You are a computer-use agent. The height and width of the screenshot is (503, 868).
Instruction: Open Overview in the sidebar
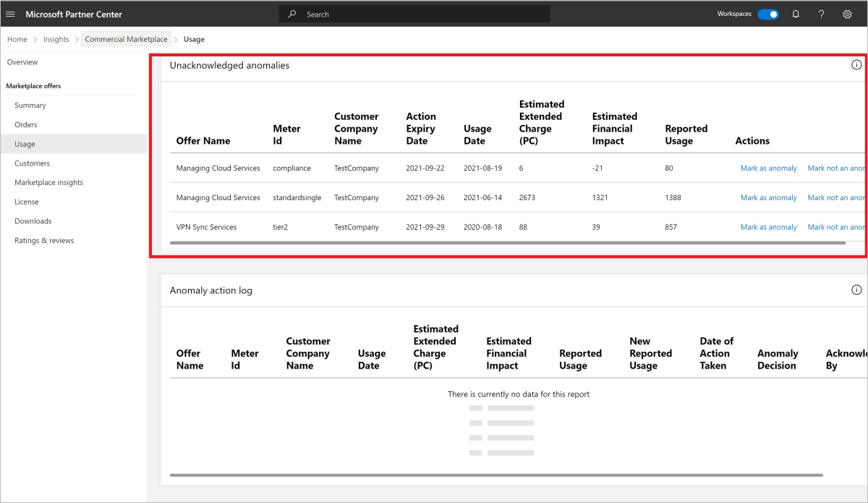tap(22, 62)
